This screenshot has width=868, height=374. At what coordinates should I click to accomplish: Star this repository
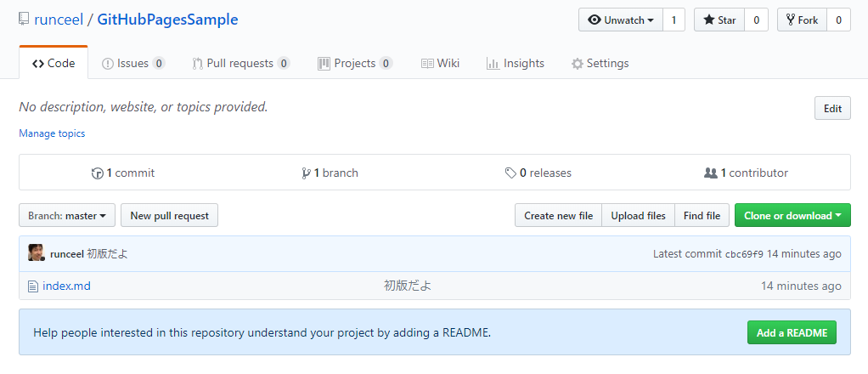719,20
